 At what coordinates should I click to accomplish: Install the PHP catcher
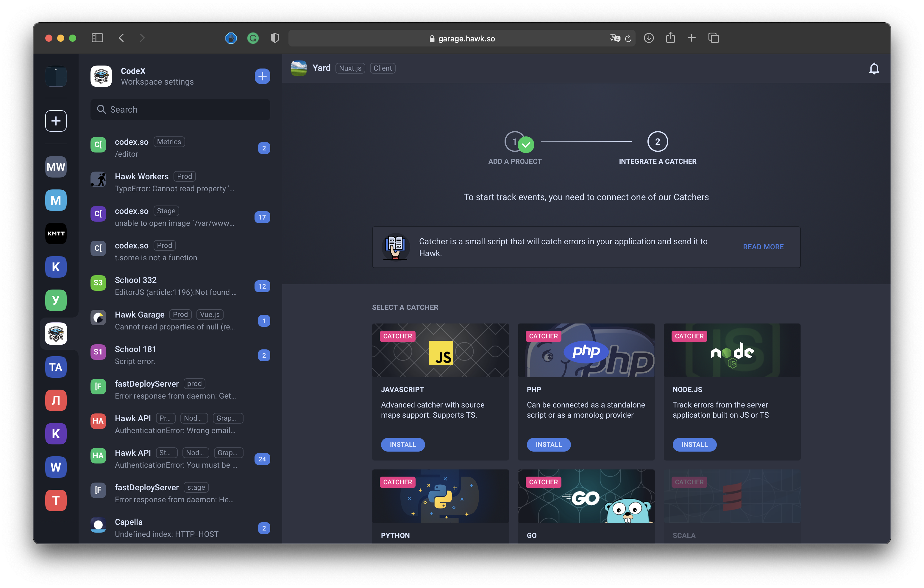(548, 444)
